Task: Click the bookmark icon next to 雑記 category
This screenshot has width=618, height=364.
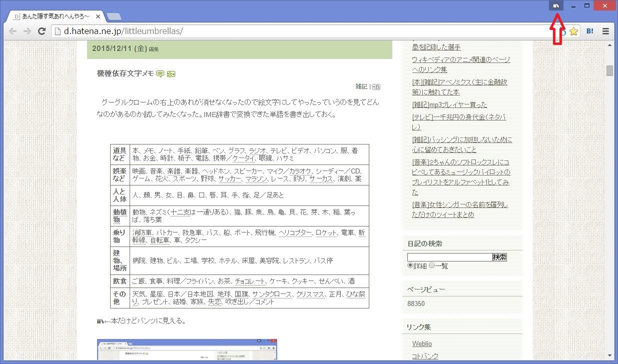Action: [x=376, y=86]
